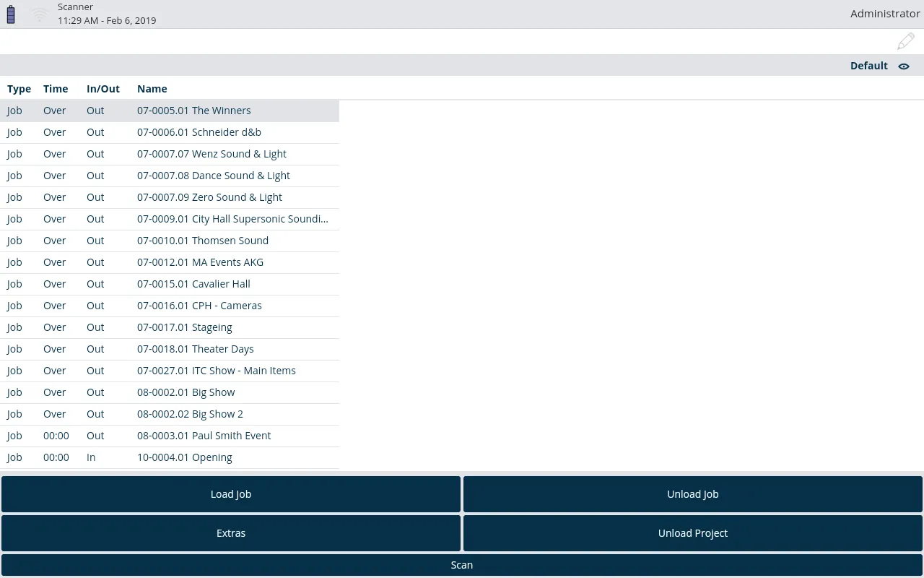Select job 07-0005.01 The Winners
Viewport: 924px width, 578px height.
[x=170, y=111]
